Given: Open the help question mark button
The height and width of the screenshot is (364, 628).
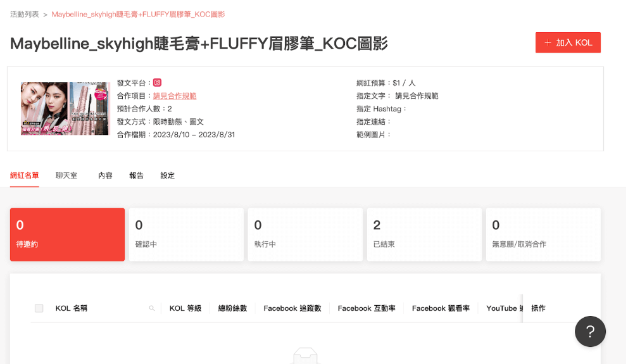Looking at the screenshot, I should pos(590,331).
